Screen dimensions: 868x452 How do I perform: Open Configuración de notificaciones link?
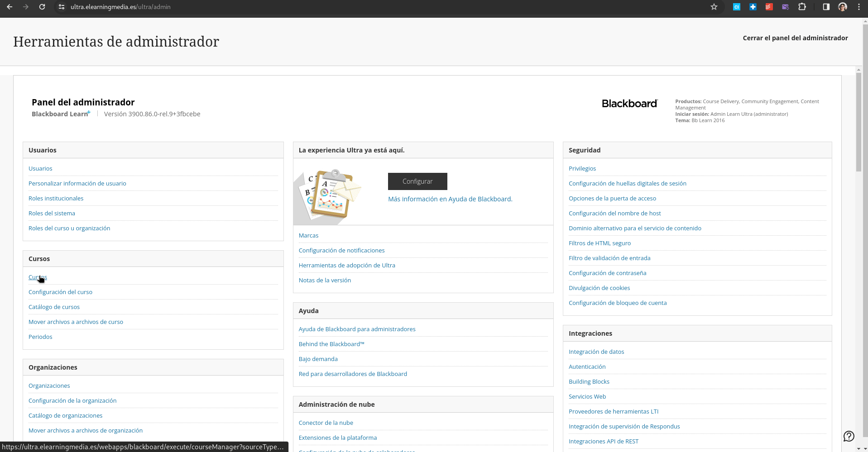click(x=341, y=250)
